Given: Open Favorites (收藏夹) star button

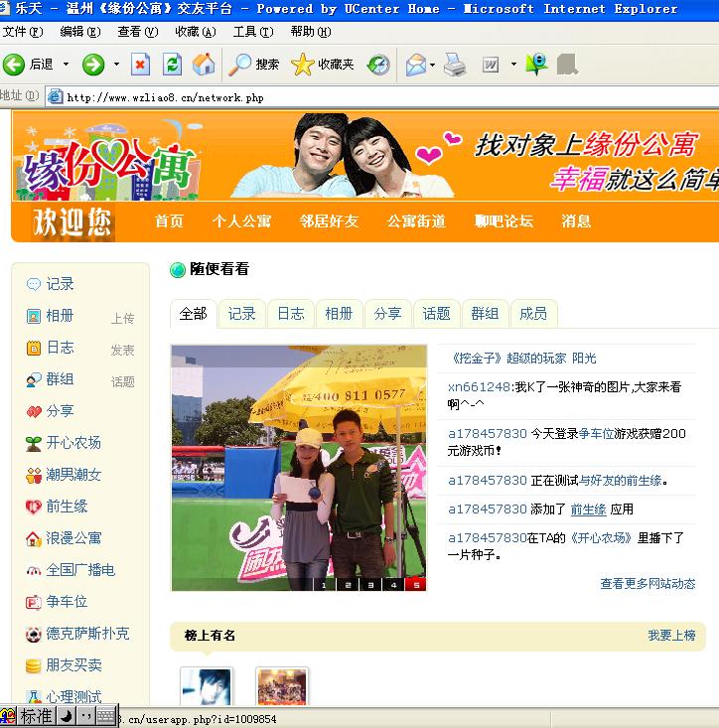Looking at the screenshot, I should tap(322, 65).
